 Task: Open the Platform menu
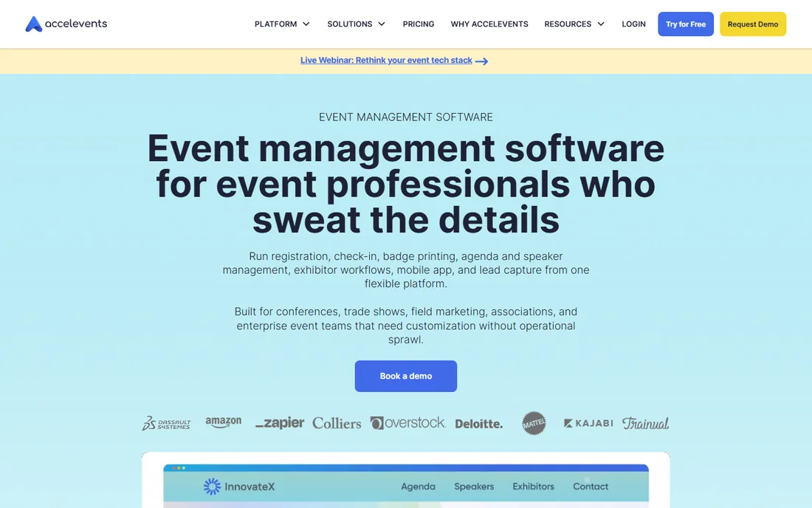point(275,24)
